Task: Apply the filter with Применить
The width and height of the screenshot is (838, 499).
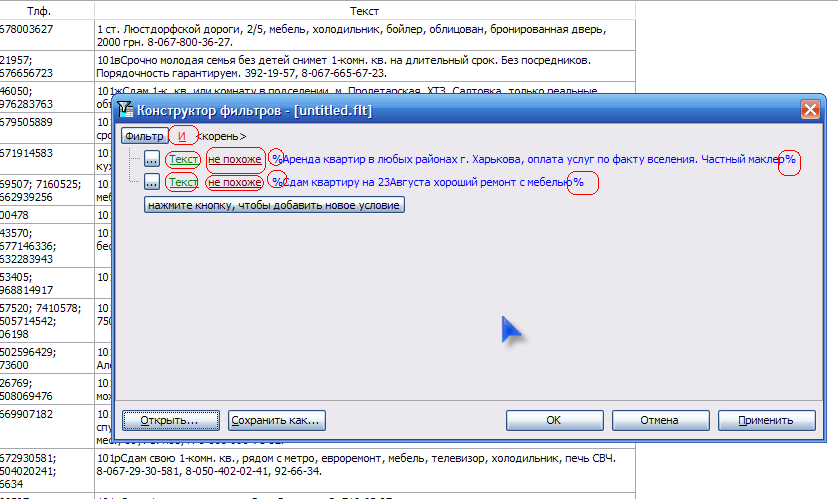Action: 765,420
